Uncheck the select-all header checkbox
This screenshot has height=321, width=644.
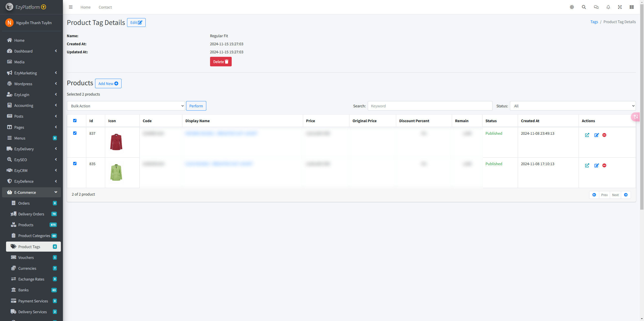click(x=75, y=121)
